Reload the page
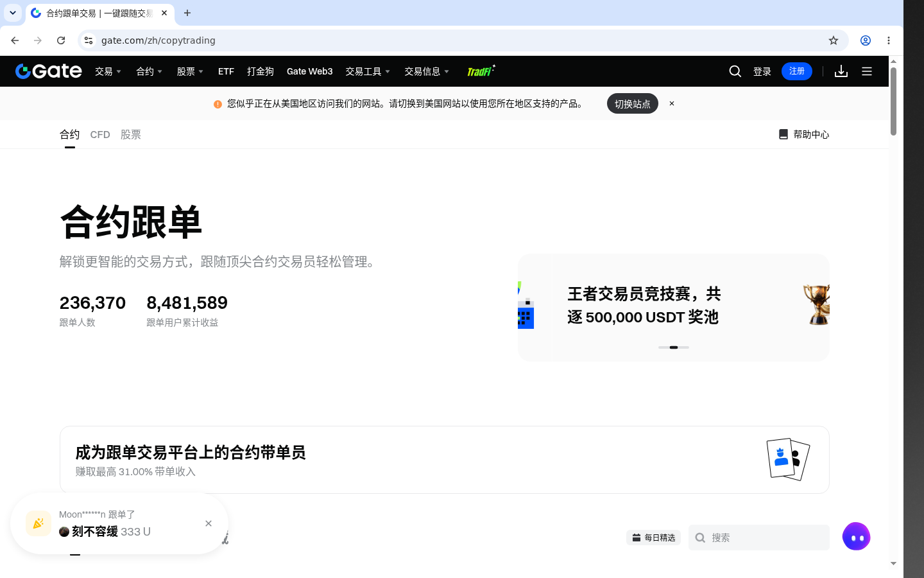Screen dimensions: 924x578 (x=61, y=40)
